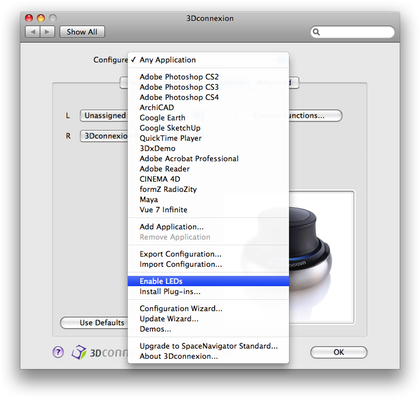Click the partially hidden functions... button

(316, 116)
